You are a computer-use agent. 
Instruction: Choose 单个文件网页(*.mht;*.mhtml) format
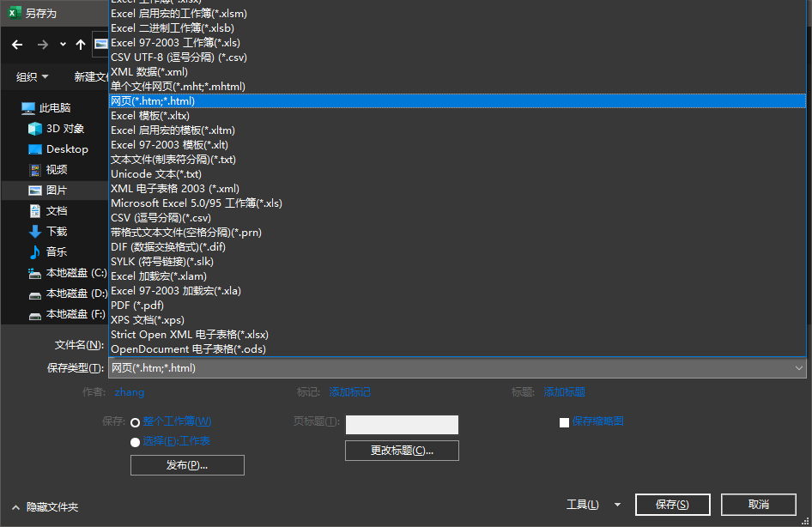click(458, 86)
